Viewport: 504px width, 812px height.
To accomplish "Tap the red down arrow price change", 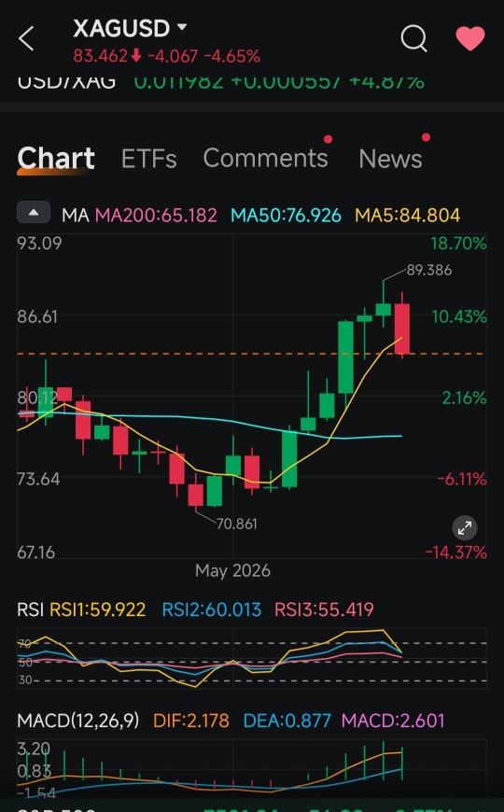I will pos(135,55).
